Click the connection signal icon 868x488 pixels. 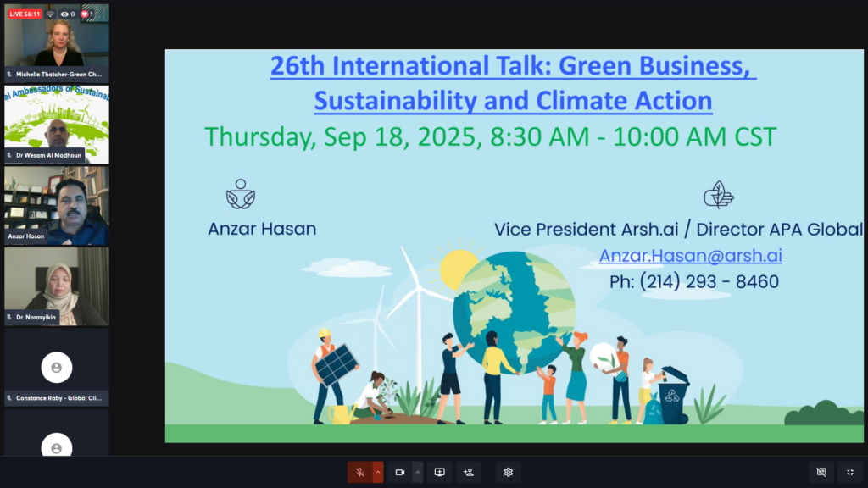click(x=50, y=14)
